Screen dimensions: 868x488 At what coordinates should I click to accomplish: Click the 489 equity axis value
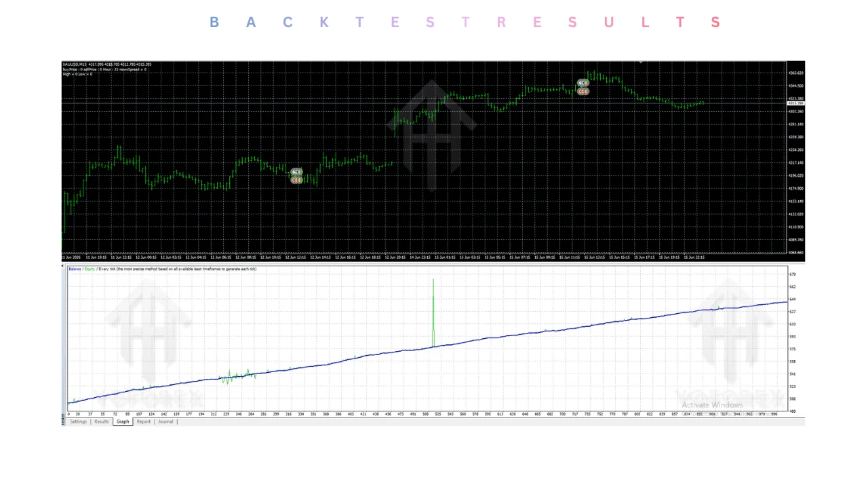[793, 411]
